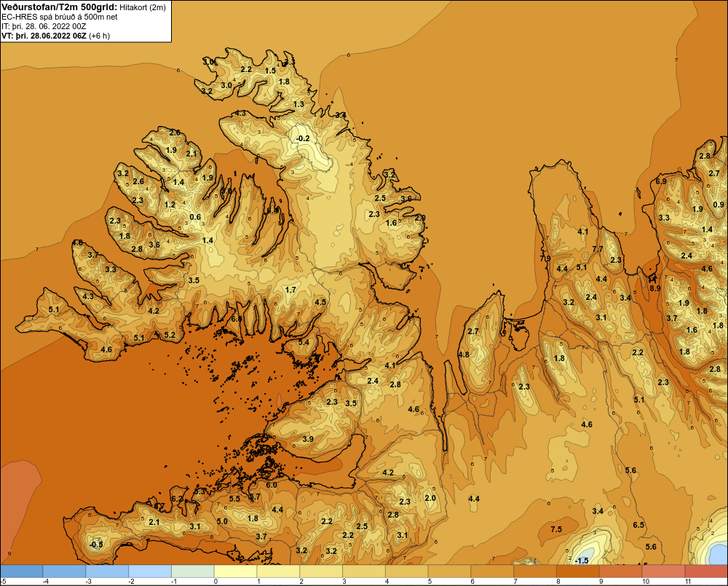This screenshot has height=586, width=728.
Task: Click the legend label 5
Action: point(430,582)
